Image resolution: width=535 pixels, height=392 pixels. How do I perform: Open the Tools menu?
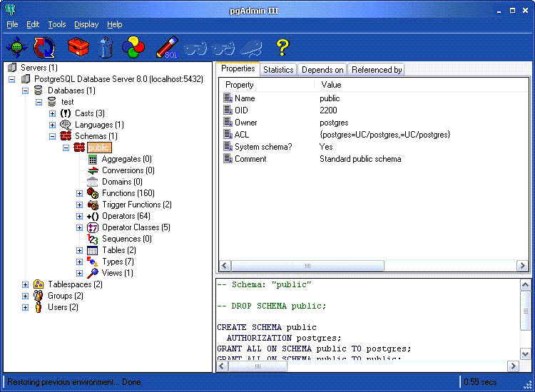(x=57, y=24)
